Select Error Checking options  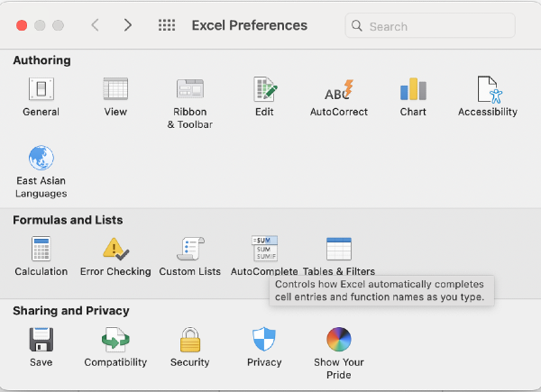point(115,250)
